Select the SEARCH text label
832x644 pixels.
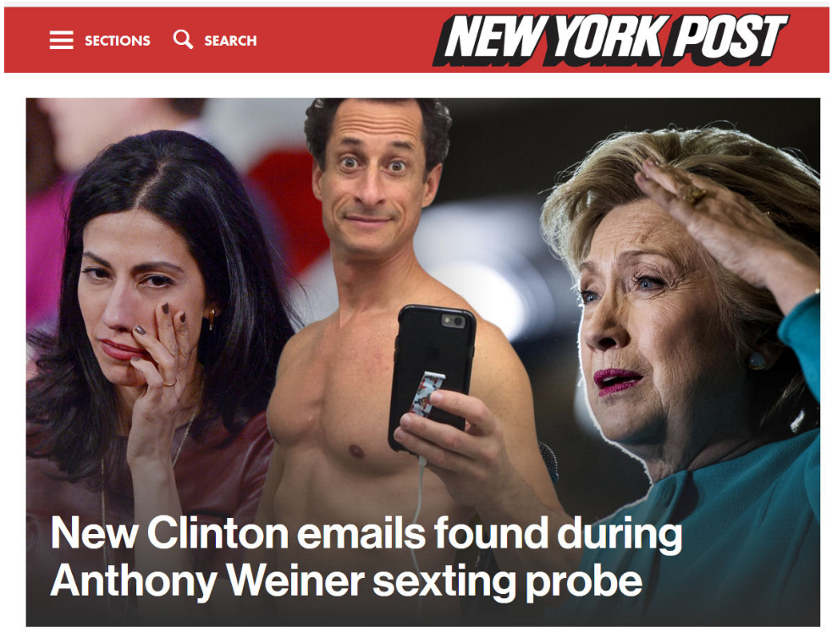click(230, 41)
